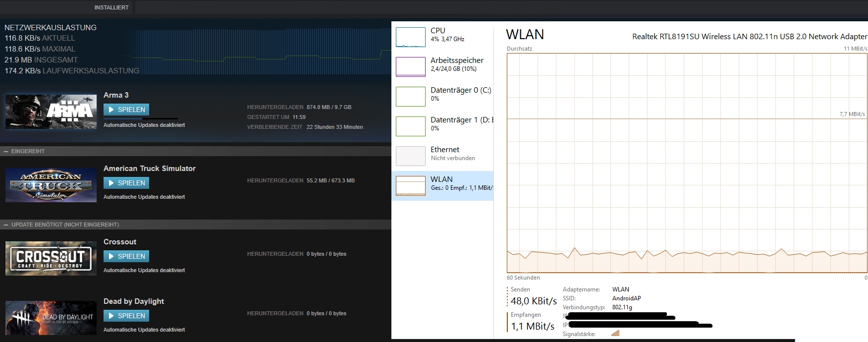Viewport: 868px width, 342px height.
Task: Click SSID value AndroidAP
Action: coord(627,298)
